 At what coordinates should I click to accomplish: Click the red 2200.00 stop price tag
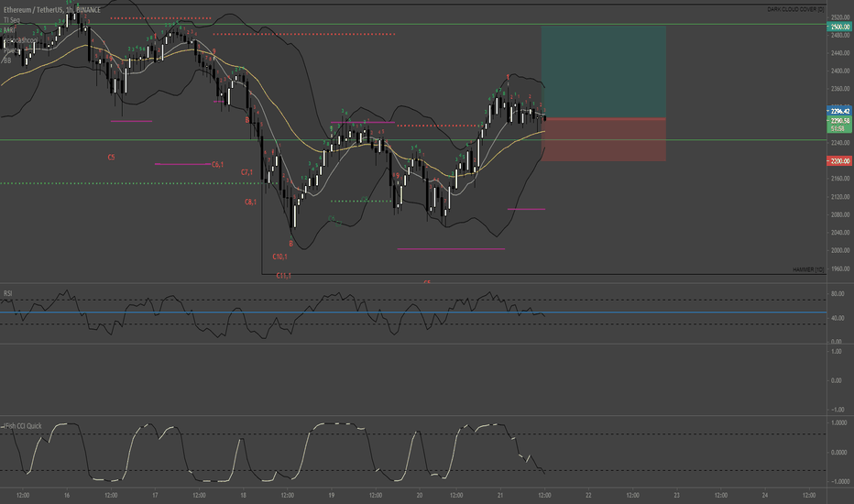839,160
